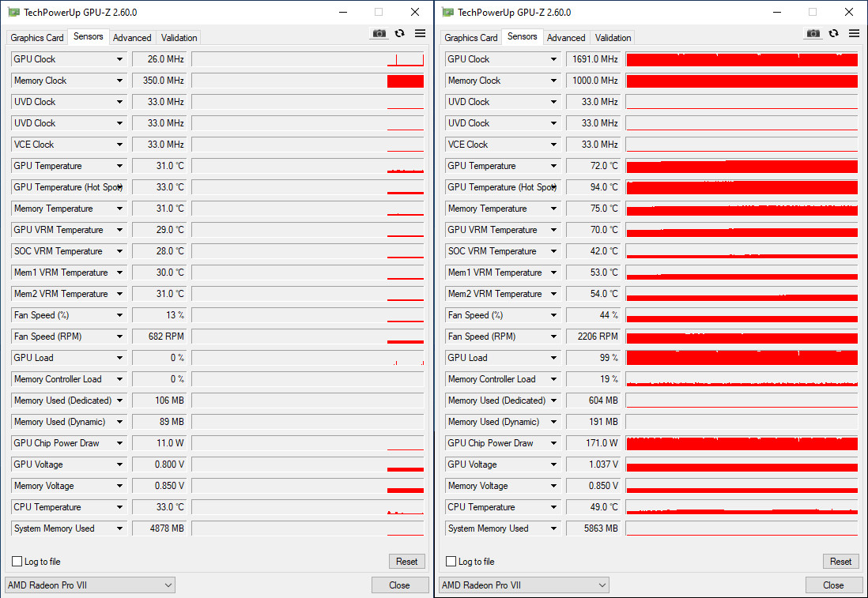Switch to Advanced tab in right window

pyautogui.click(x=566, y=38)
